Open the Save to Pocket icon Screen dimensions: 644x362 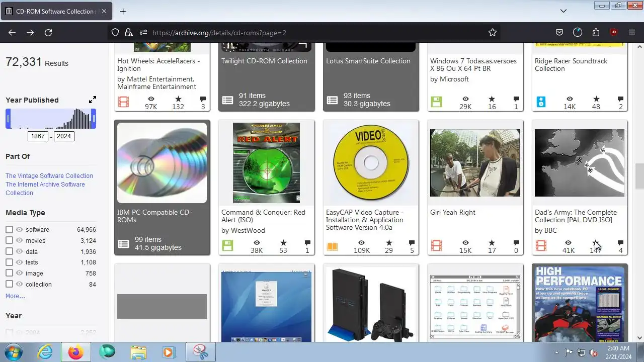pos(559,32)
